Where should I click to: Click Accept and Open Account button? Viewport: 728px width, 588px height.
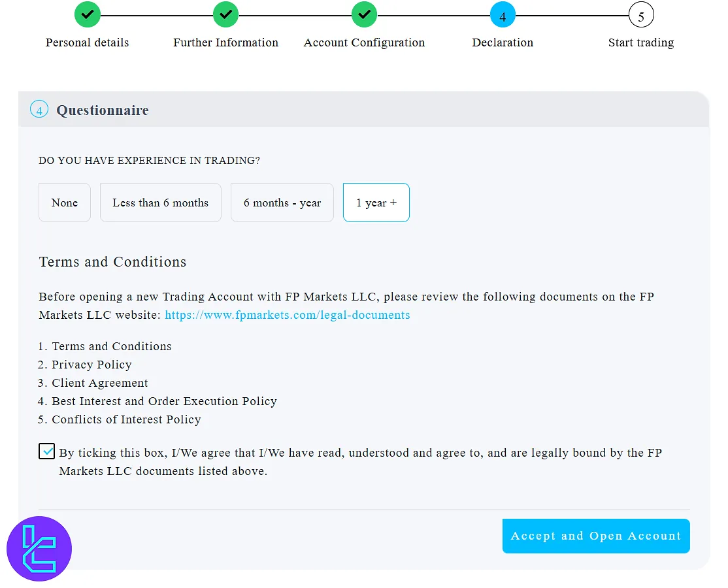point(596,536)
